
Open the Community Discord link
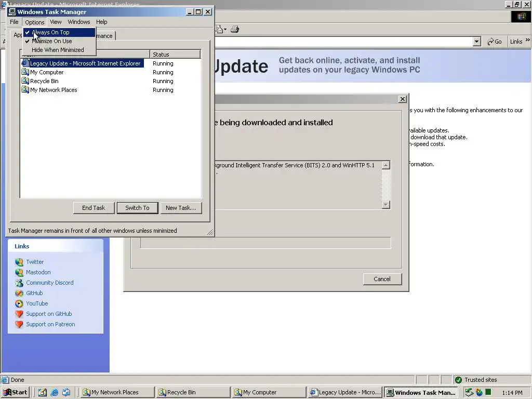coord(49,283)
